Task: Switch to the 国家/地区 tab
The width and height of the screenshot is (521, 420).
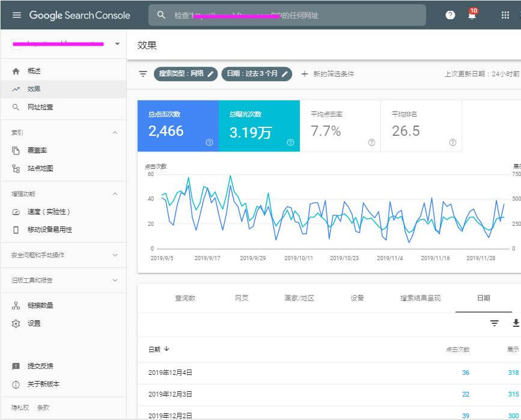Action: (299, 298)
